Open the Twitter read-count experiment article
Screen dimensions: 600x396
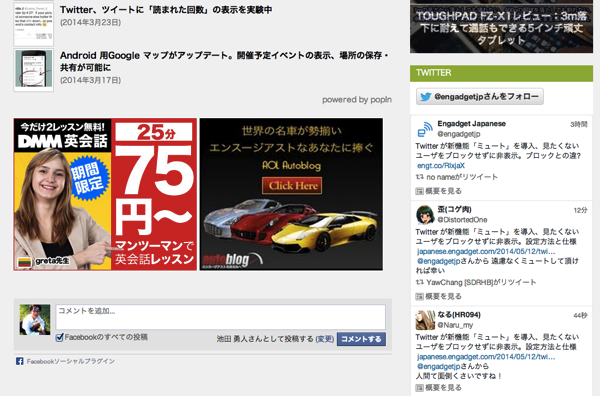tap(166, 10)
